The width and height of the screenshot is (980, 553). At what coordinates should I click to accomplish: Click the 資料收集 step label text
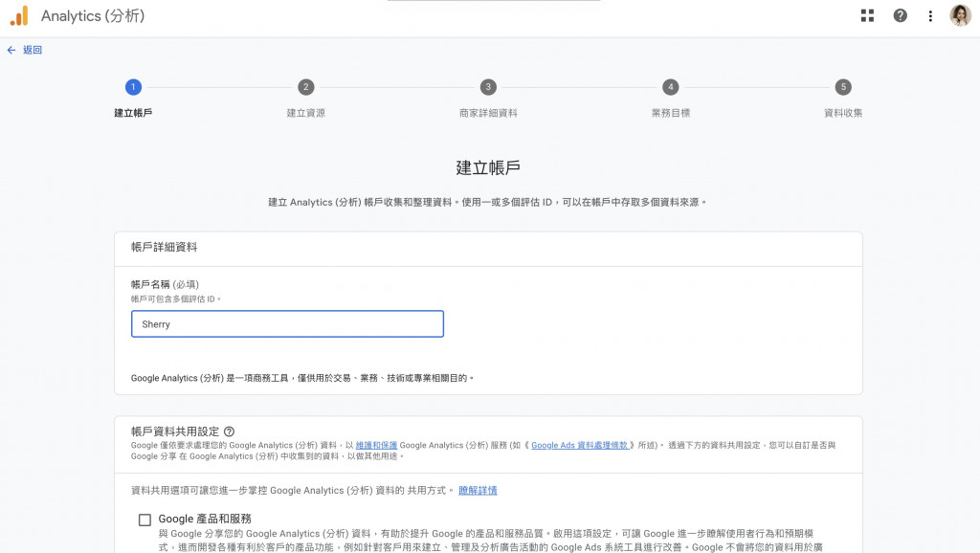click(843, 113)
